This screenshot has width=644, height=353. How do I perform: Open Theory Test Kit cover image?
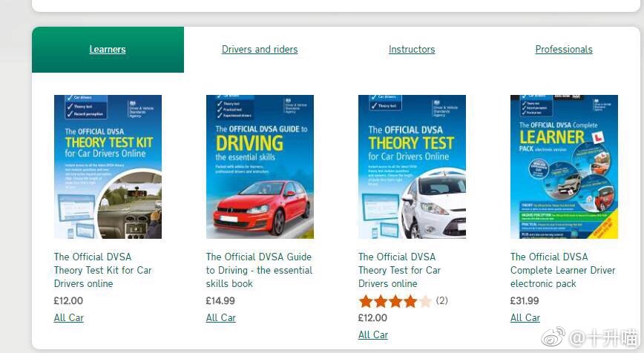coord(108,167)
